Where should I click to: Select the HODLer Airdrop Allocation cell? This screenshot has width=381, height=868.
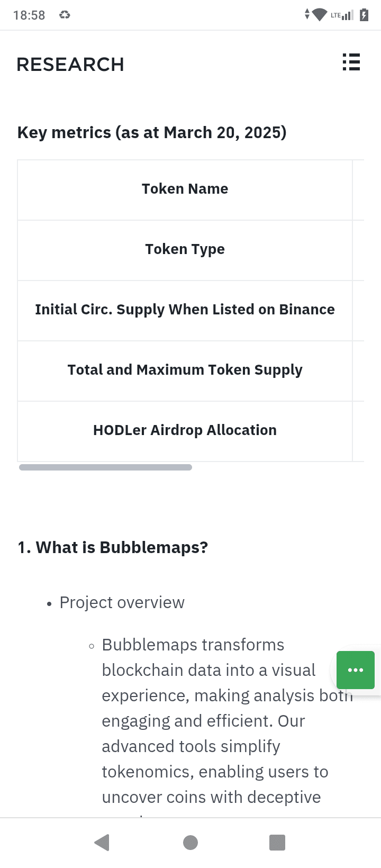click(x=185, y=430)
